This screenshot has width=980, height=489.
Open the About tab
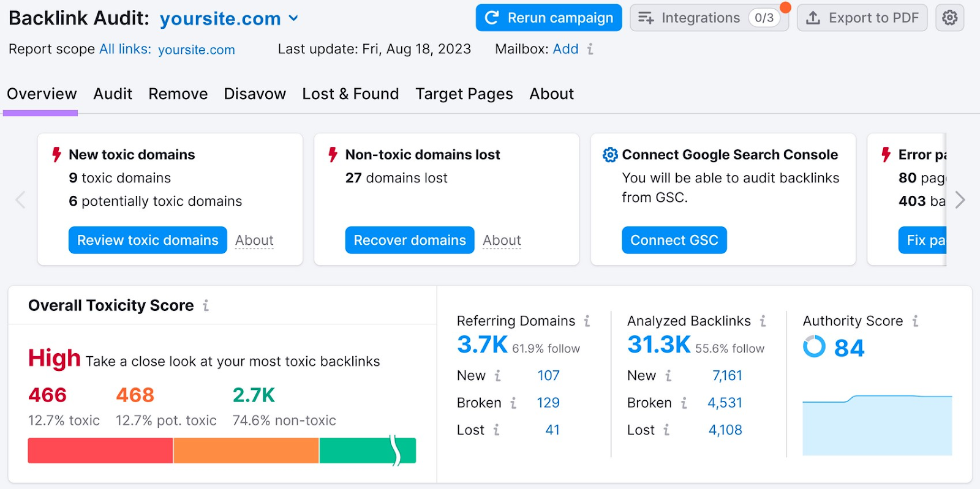552,94
